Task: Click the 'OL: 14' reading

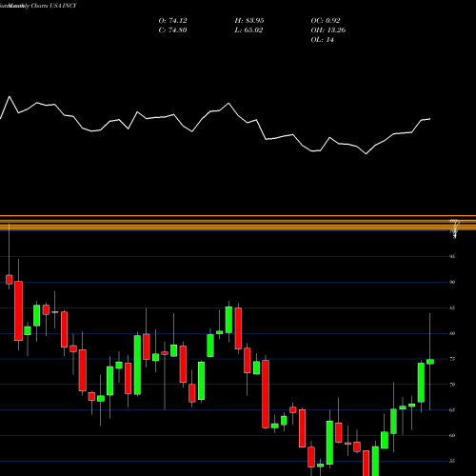Action: (x=322, y=40)
